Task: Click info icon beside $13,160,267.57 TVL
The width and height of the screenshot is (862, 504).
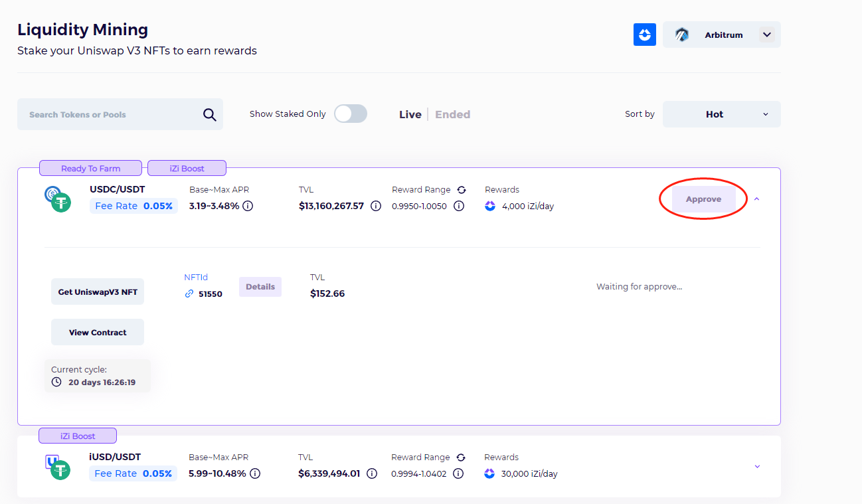Action: tap(375, 206)
